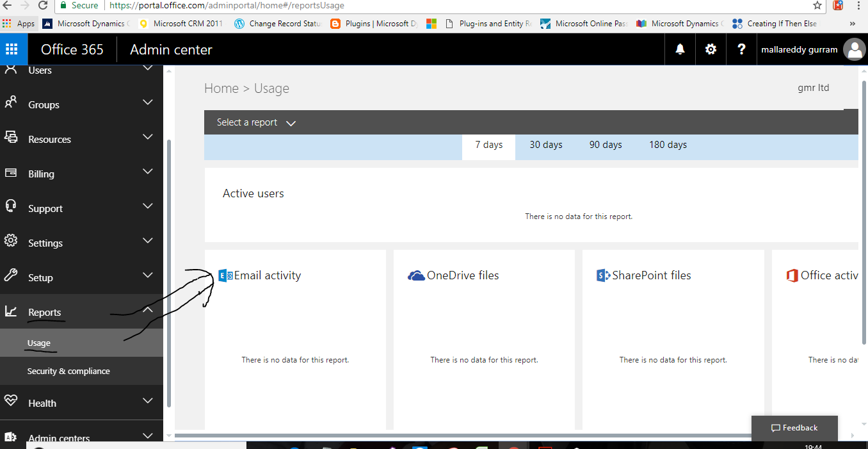This screenshot has height=449, width=868.
Task: Open the help question mark
Action: click(x=741, y=49)
